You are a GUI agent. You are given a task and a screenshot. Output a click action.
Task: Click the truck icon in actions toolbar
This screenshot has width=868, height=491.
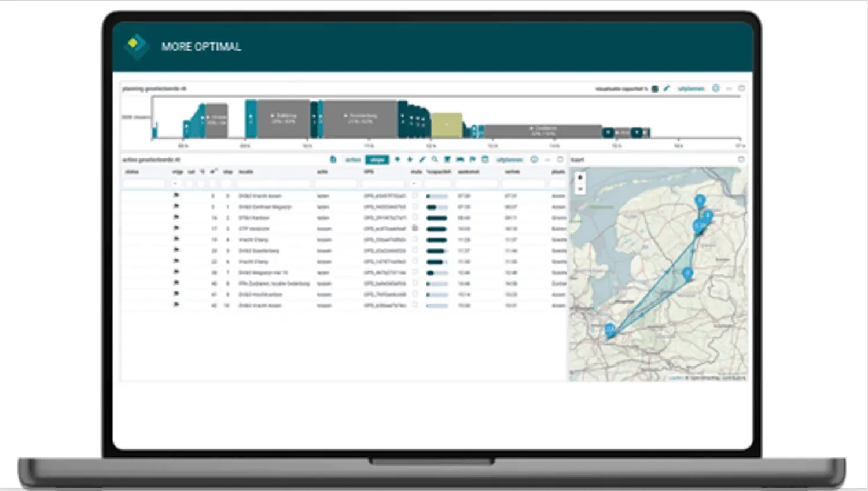[460, 160]
